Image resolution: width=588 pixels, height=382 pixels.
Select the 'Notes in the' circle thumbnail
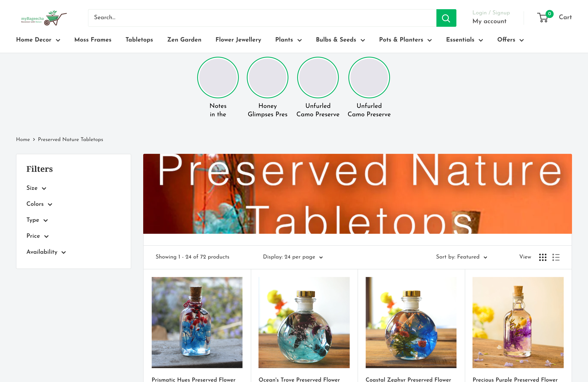coord(218,78)
